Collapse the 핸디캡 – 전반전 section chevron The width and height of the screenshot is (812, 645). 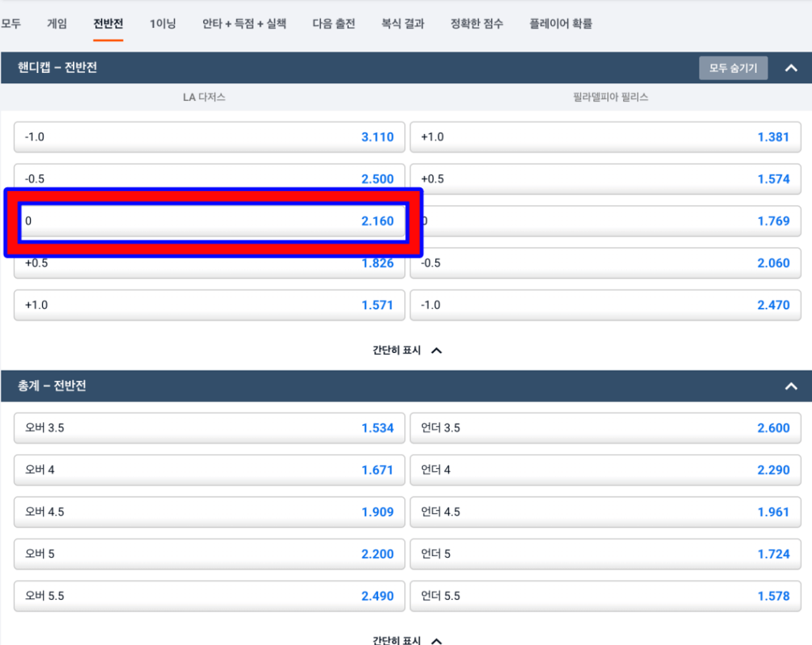coord(791,68)
